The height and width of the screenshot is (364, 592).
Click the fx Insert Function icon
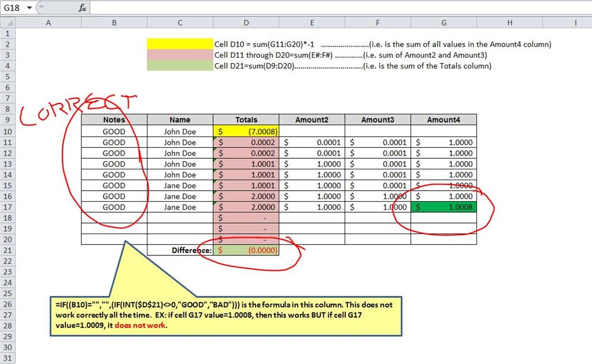[82, 8]
